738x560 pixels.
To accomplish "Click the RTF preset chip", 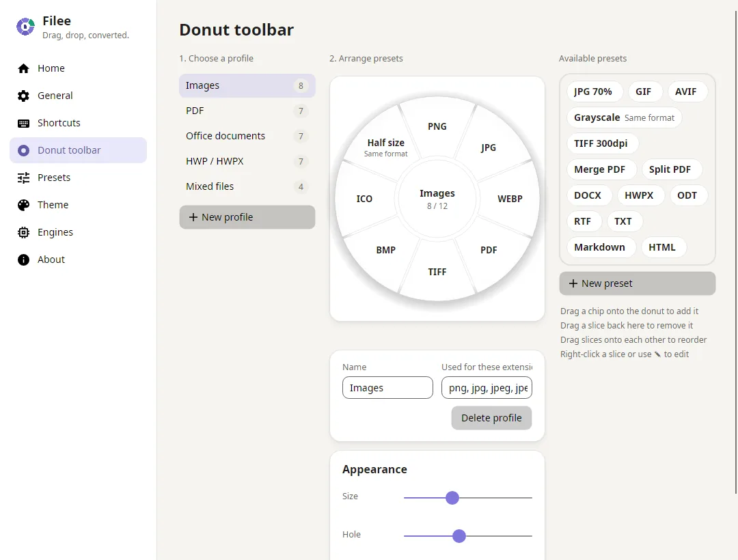I will (x=583, y=221).
